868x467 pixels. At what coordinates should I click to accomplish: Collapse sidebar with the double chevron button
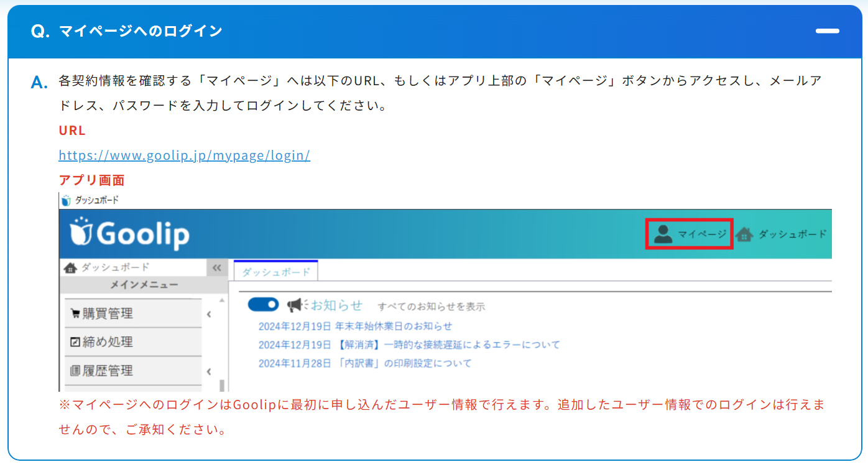pos(216,268)
